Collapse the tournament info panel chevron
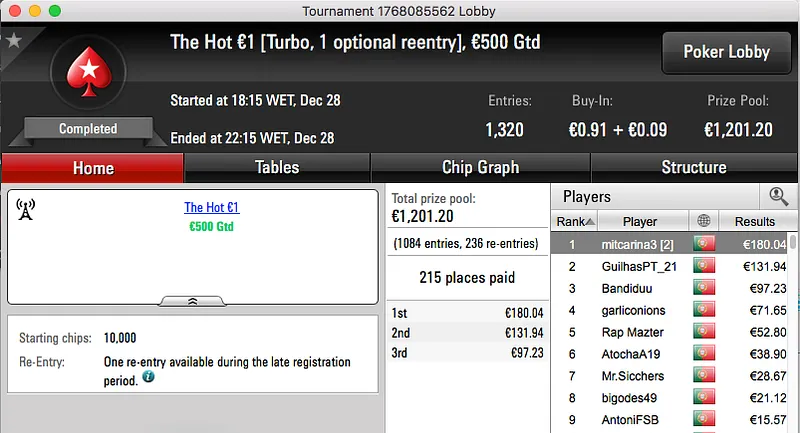800x433 pixels. 193,299
